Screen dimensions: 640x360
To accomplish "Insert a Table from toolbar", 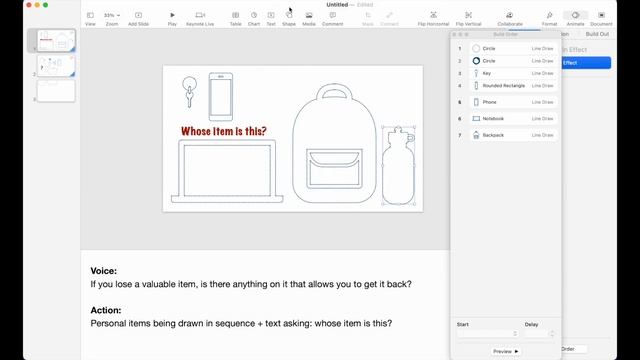I will (x=236, y=19).
